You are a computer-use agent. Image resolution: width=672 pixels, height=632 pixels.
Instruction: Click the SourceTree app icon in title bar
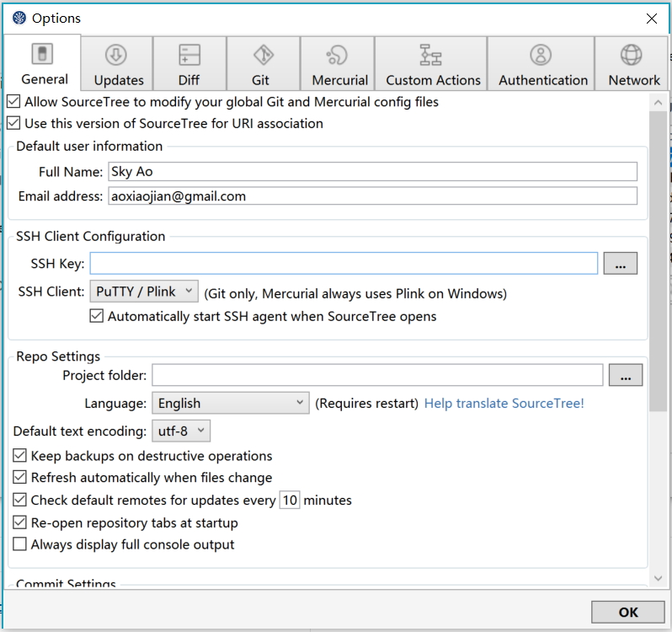click(x=19, y=18)
